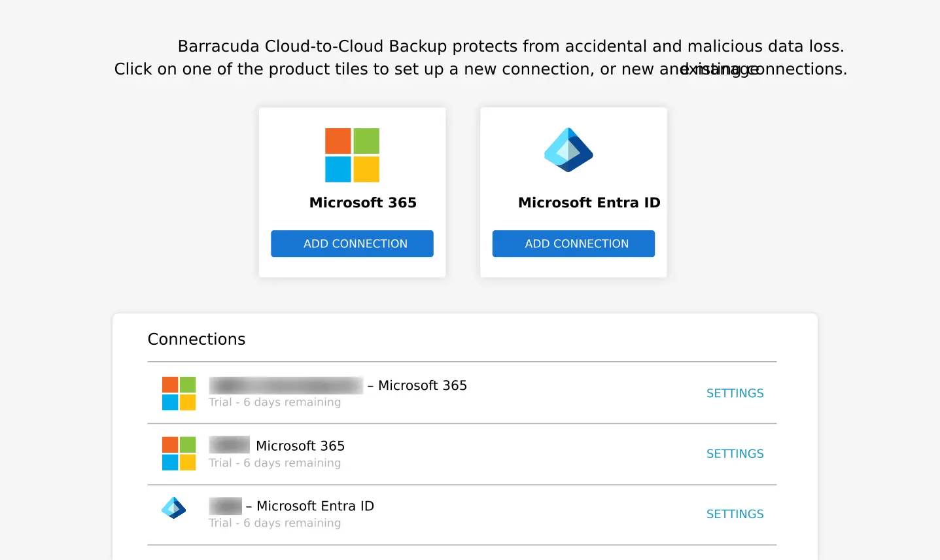The image size is (940, 560).
Task: Add a Microsoft 365 connection
Action: [x=352, y=243]
